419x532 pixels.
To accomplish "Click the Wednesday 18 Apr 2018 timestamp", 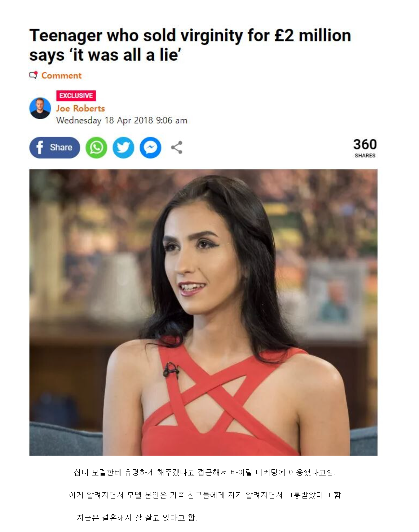I will pos(122,120).
